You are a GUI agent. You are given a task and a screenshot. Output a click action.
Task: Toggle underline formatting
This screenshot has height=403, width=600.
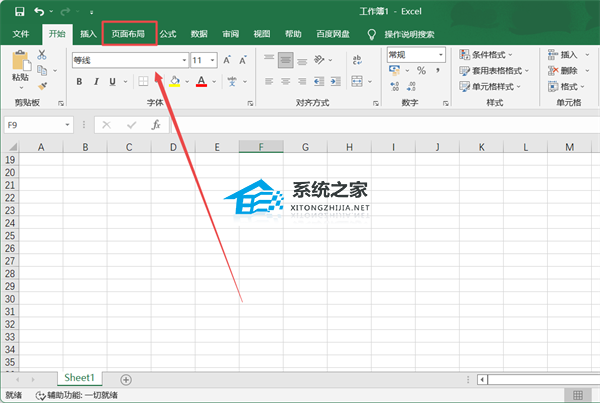point(112,82)
